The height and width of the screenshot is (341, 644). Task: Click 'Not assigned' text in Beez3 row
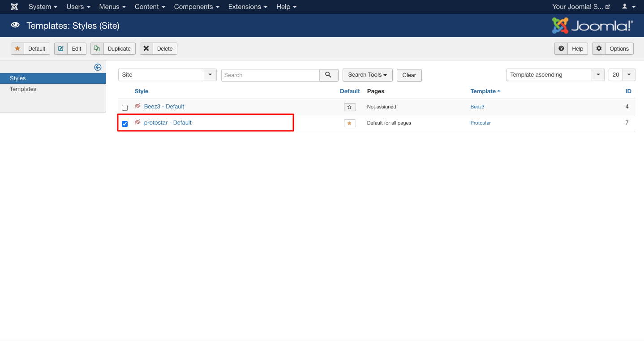[x=382, y=107]
